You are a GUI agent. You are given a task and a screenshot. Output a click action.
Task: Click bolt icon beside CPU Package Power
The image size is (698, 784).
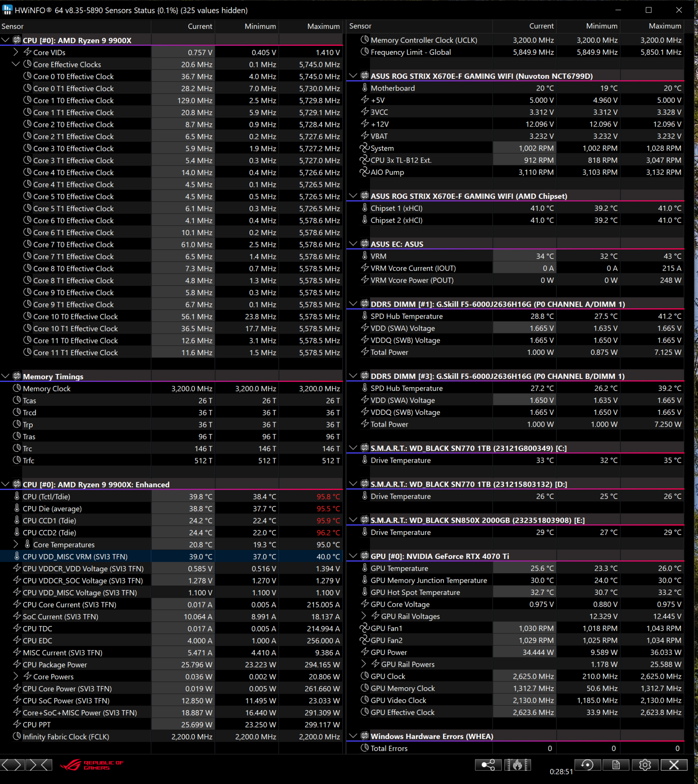[17, 664]
